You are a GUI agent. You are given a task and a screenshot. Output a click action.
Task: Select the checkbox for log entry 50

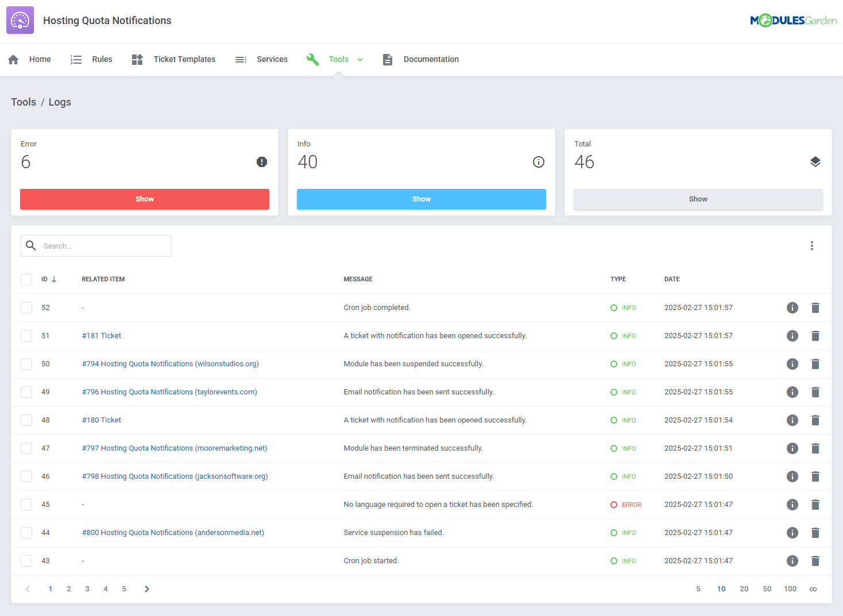[x=26, y=363]
